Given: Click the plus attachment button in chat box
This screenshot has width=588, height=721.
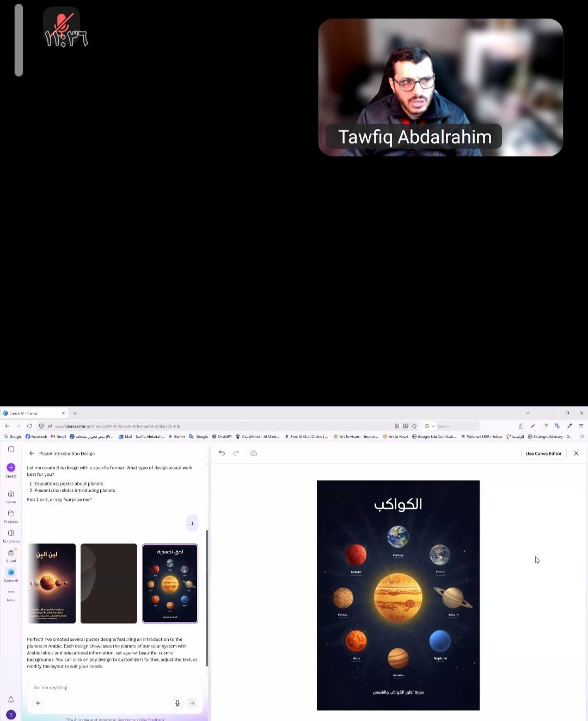Looking at the screenshot, I should (x=38, y=703).
